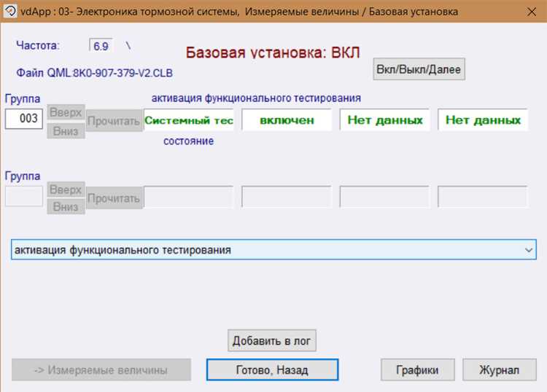
Task: Click the Измеряемые величины button
Action: click(101, 369)
